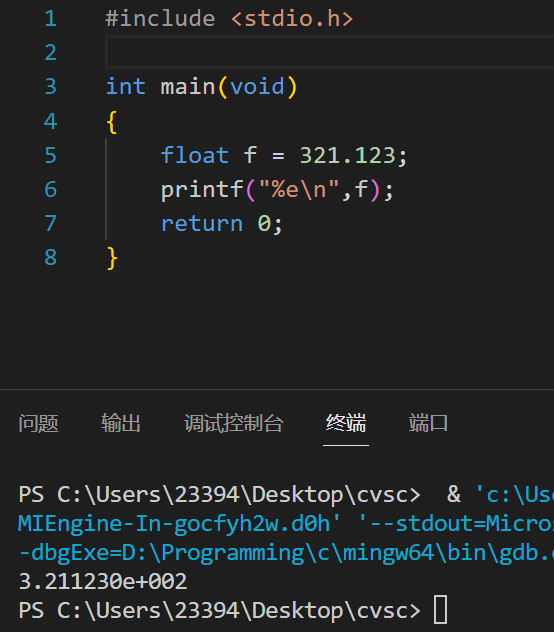Click the last PS C:\Users\23394\Desktop\cvsc> prompt
This screenshot has width=554, height=632.
220,611
